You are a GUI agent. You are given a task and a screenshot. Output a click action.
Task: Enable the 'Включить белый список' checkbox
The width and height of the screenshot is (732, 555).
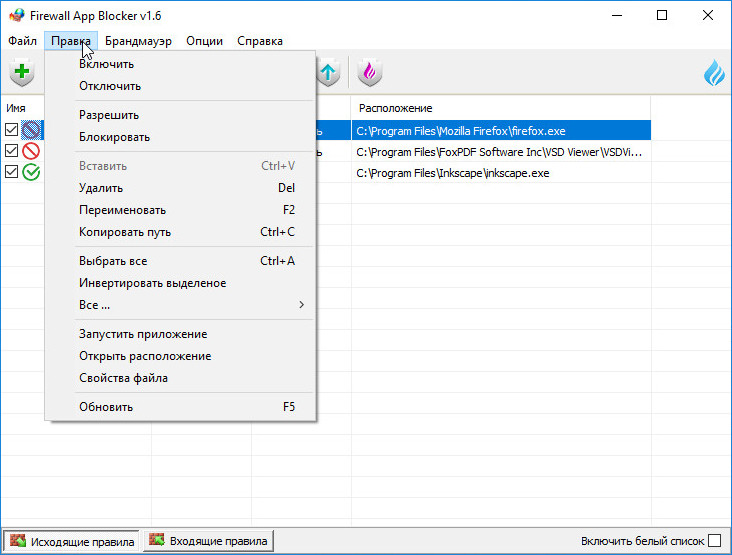tap(714, 541)
